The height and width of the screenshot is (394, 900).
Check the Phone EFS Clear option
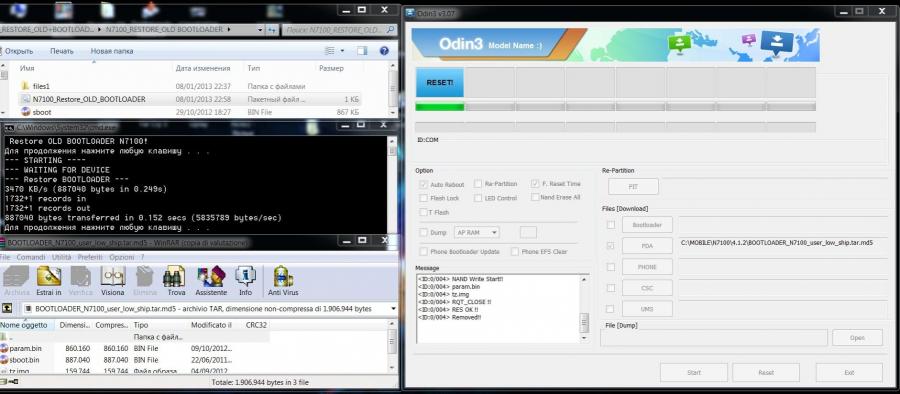tap(515, 252)
